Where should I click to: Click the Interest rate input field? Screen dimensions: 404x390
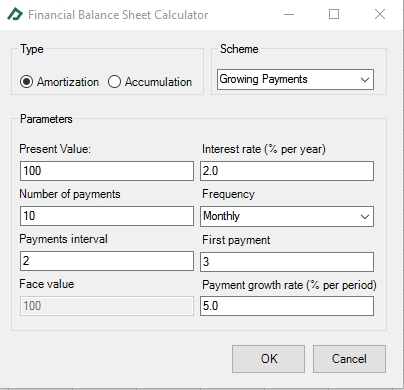pos(287,171)
